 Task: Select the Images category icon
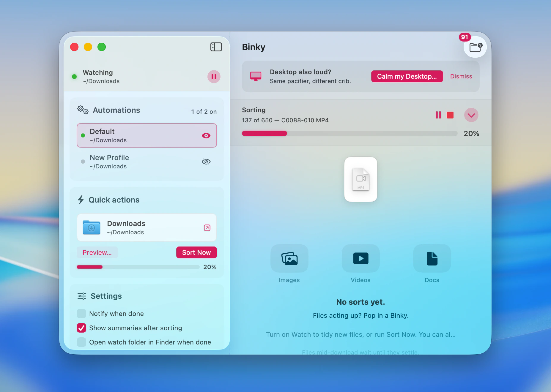pos(289,258)
